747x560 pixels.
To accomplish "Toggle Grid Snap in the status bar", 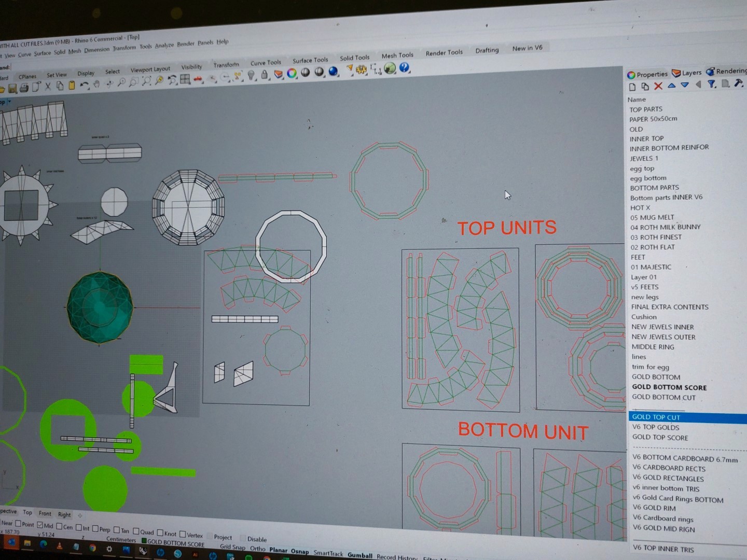I will coord(232,547).
